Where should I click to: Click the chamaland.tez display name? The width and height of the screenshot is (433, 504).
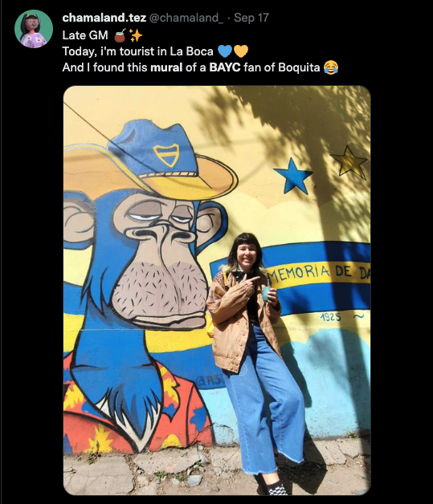point(104,18)
